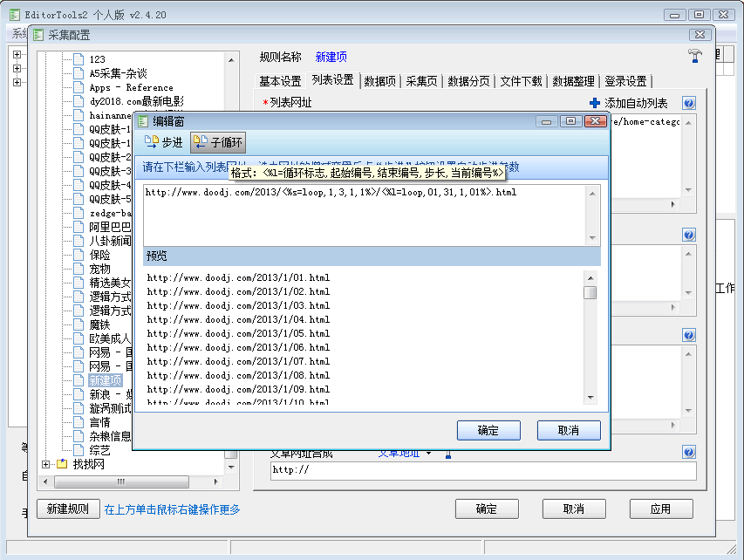Expand the topmost tree node in left sidebar
Screen dimensions: 744x560
(18, 53)
